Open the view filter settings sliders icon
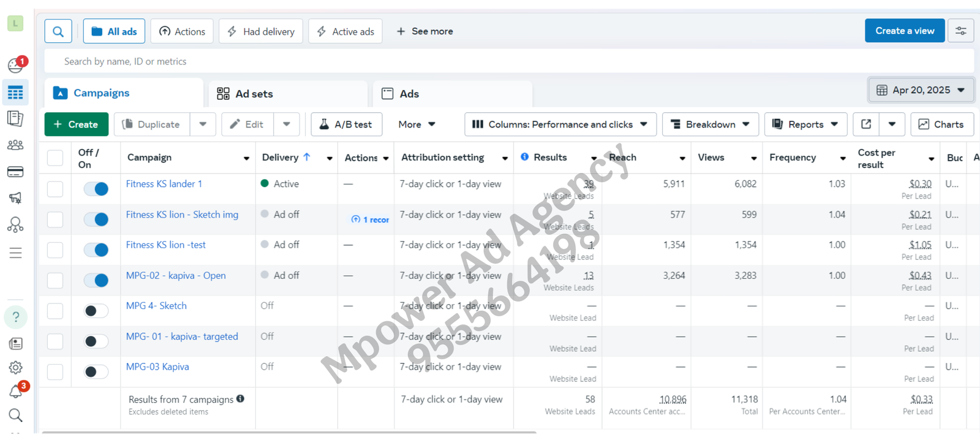Image resolution: width=980 pixels, height=442 pixels. pyautogui.click(x=960, y=31)
